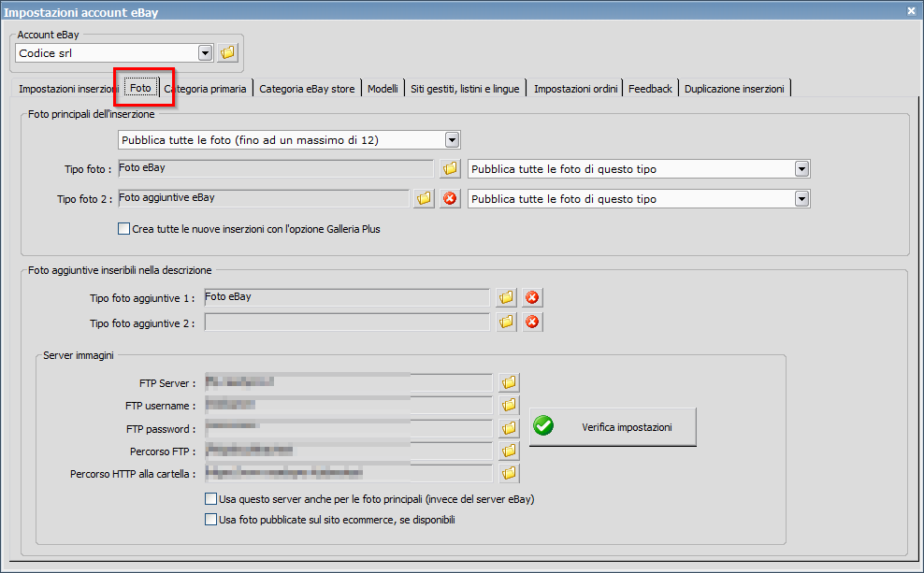924x573 pixels.
Task: Remove Tipo foto aggiuntive 2 using red X
Action: pos(532,322)
